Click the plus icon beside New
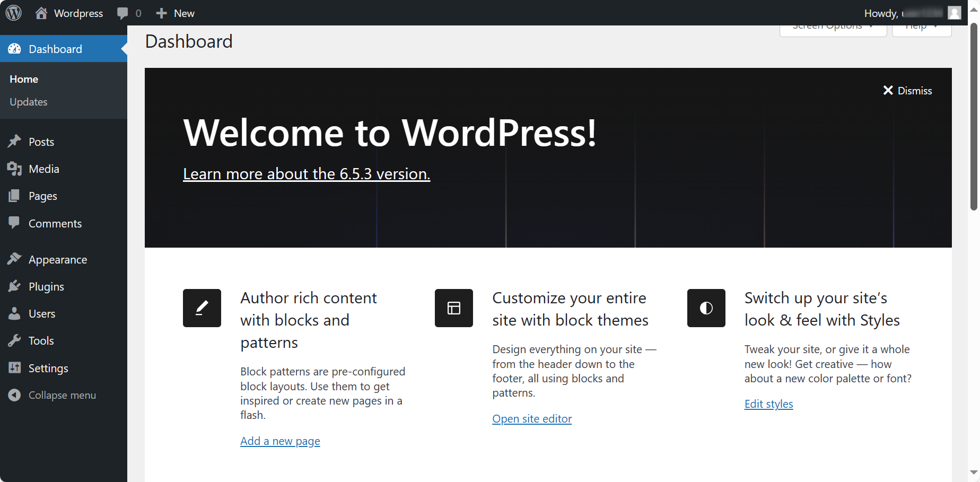 click(x=161, y=13)
